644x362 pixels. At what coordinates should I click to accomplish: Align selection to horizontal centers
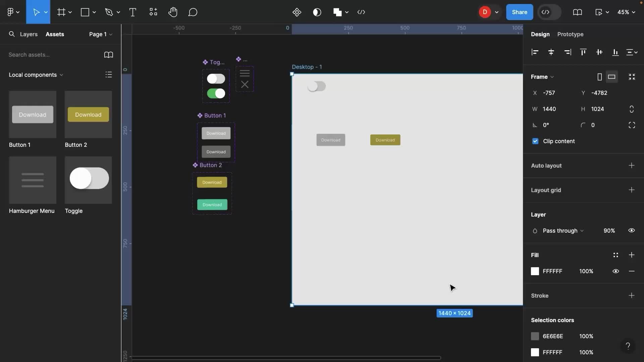tap(551, 52)
